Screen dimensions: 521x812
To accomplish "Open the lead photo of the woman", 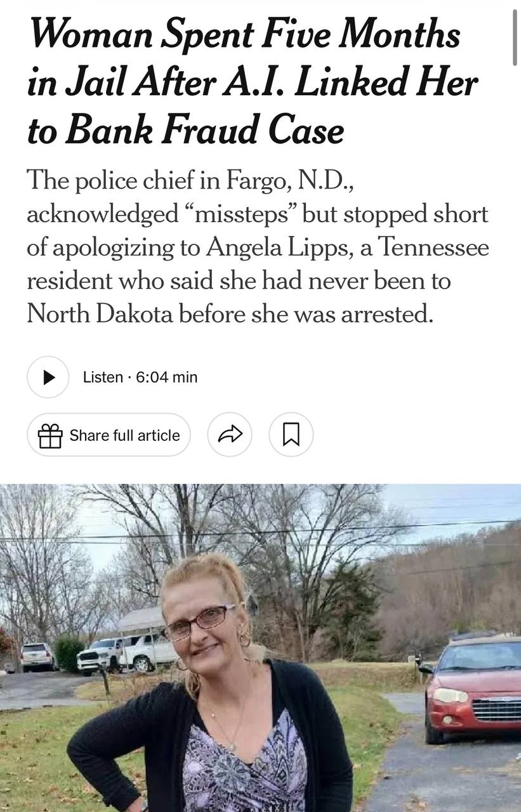I will (x=260, y=648).
